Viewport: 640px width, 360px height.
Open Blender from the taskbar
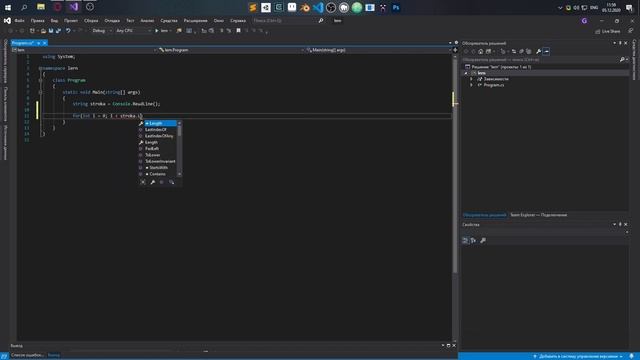click(304, 7)
